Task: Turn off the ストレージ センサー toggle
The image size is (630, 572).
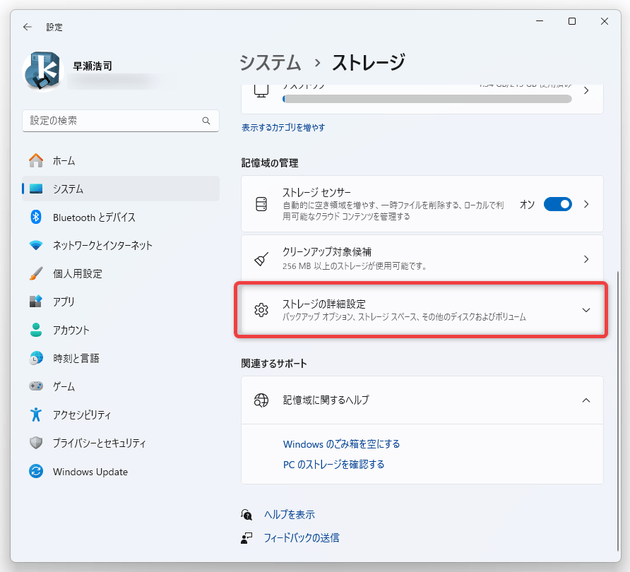Action: pos(557,204)
